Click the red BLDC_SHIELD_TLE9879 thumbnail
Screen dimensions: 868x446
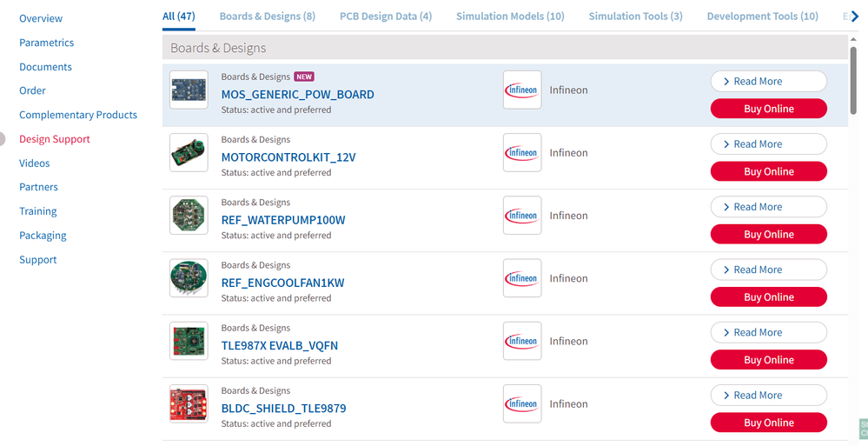189,403
